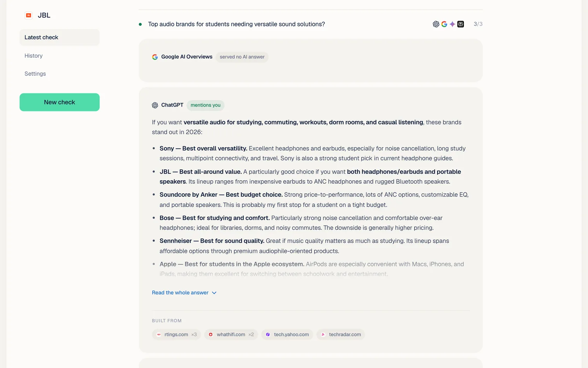Start a New check
588x368 pixels.
point(60,102)
